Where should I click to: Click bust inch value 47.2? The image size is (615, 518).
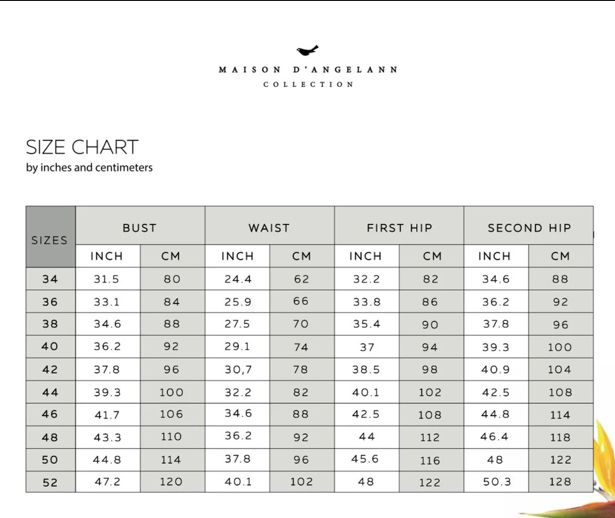(107, 482)
